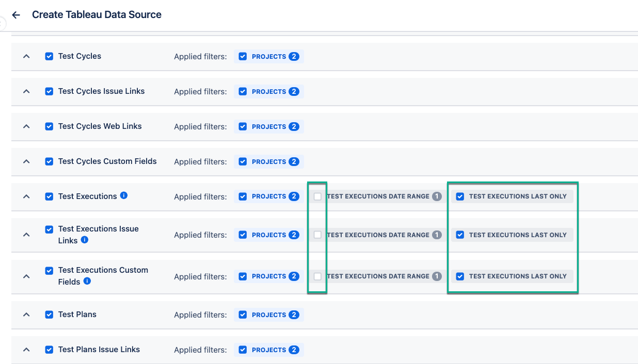Click date range badge in Test Executions row
This screenshot has height=364, width=638.
pyautogui.click(x=437, y=196)
